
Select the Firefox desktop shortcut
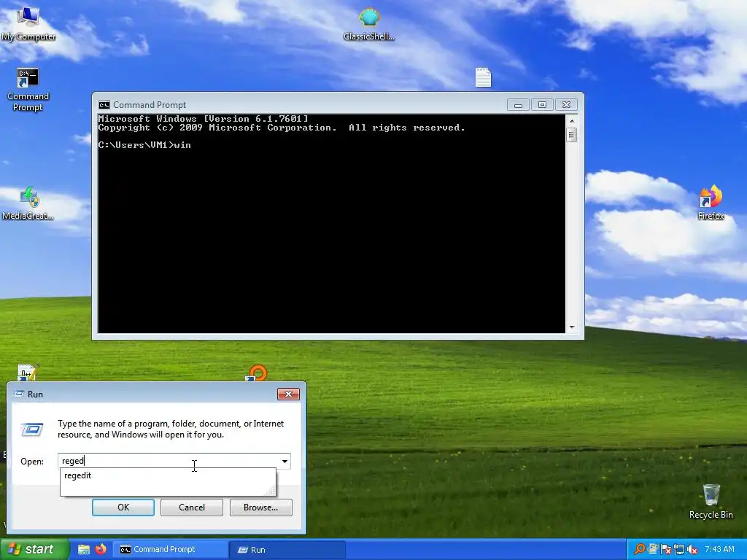711,203
